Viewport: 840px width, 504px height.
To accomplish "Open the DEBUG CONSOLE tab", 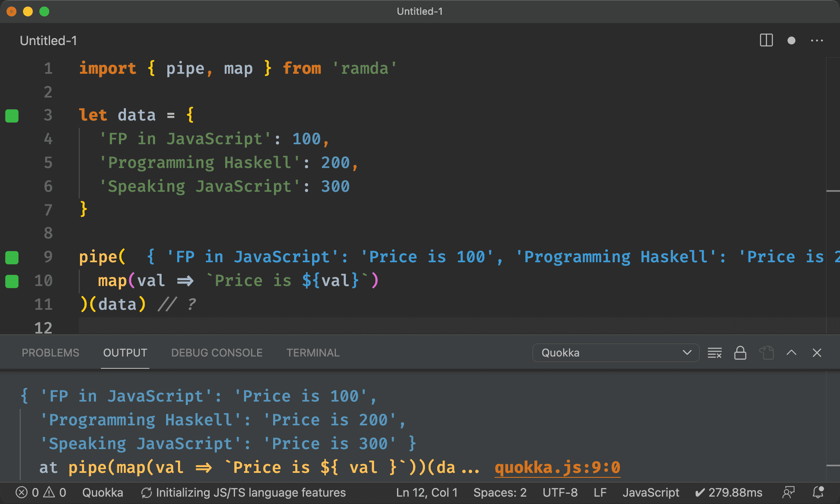I will (217, 353).
